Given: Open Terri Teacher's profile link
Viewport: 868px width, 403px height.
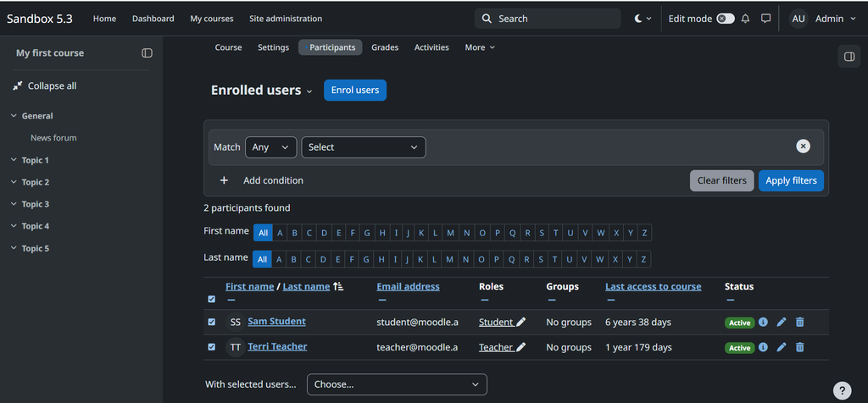Looking at the screenshot, I should coord(277,346).
